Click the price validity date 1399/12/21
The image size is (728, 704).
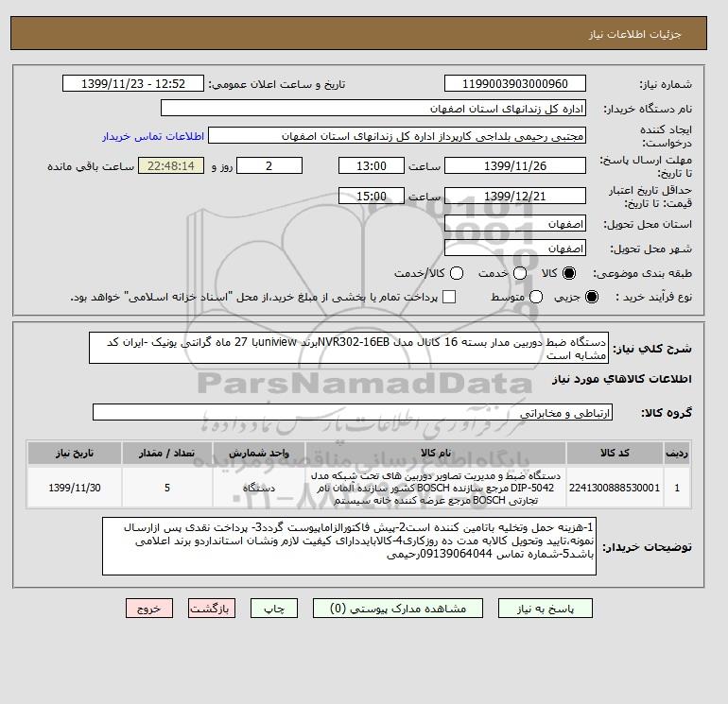click(515, 196)
